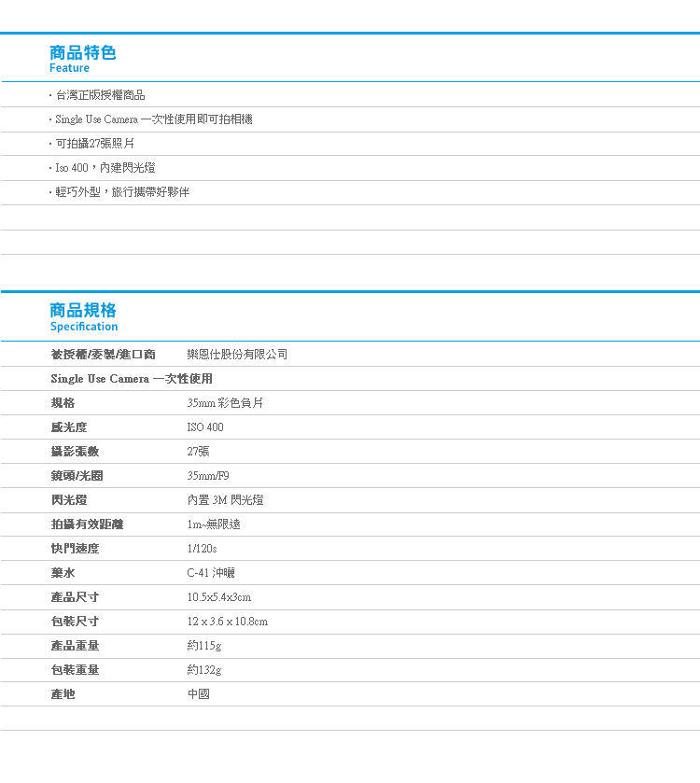
Task: Click the 35mm/F9 lens aperture value
Action: click(x=208, y=476)
